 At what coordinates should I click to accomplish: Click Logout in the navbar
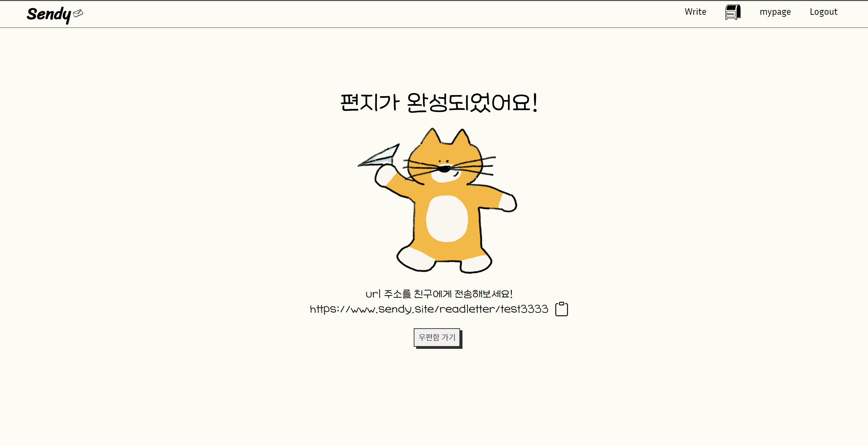(823, 12)
